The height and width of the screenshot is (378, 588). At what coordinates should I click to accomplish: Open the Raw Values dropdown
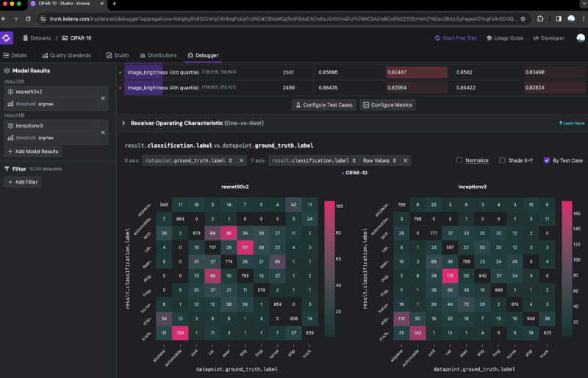[x=376, y=160]
